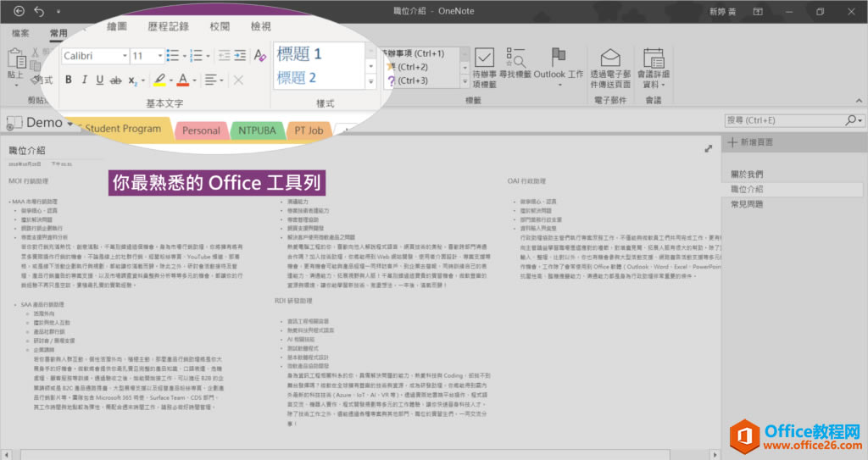Click the account name 新婷 黃
The width and height of the screenshot is (868, 460).
click(x=722, y=12)
